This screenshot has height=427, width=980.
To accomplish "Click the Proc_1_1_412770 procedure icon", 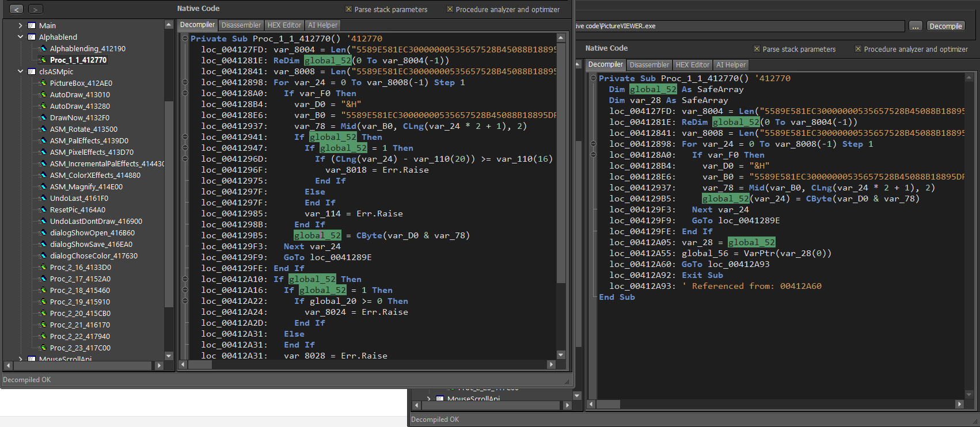I will 43,60.
